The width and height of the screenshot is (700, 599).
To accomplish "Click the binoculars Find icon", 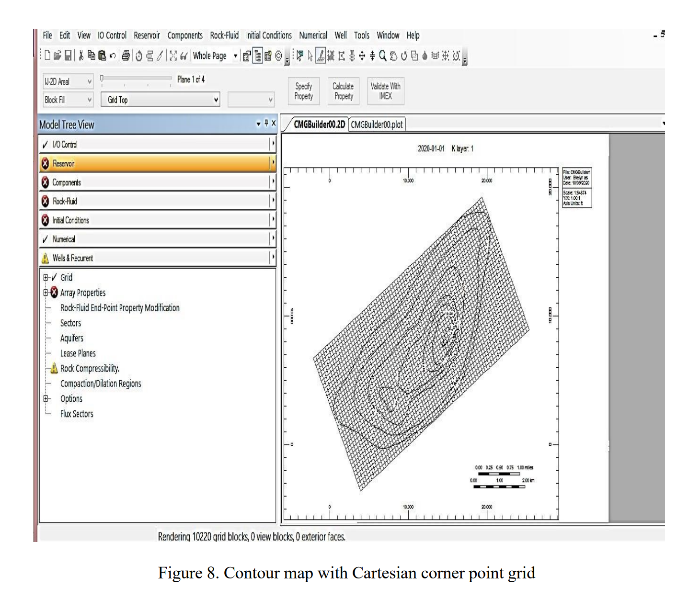I will pos(184,56).
